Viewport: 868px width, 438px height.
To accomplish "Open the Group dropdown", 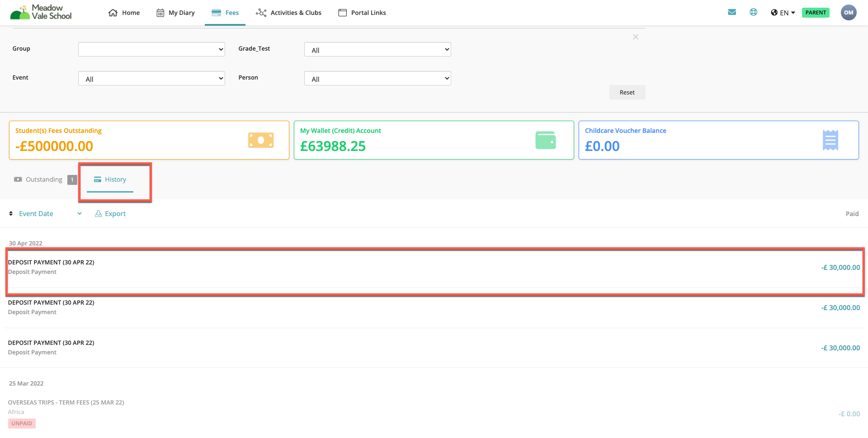I will 151,49.
